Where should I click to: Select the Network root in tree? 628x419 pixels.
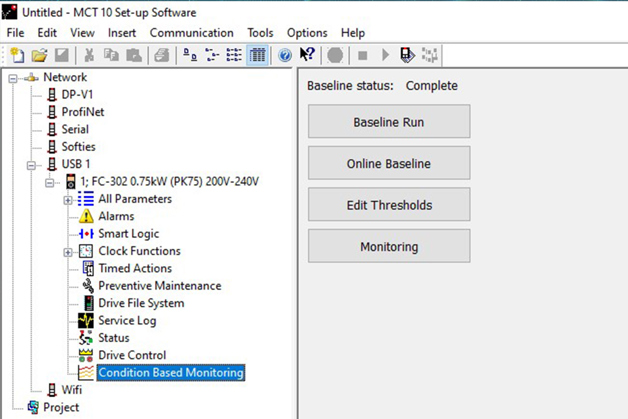(65, 77)
